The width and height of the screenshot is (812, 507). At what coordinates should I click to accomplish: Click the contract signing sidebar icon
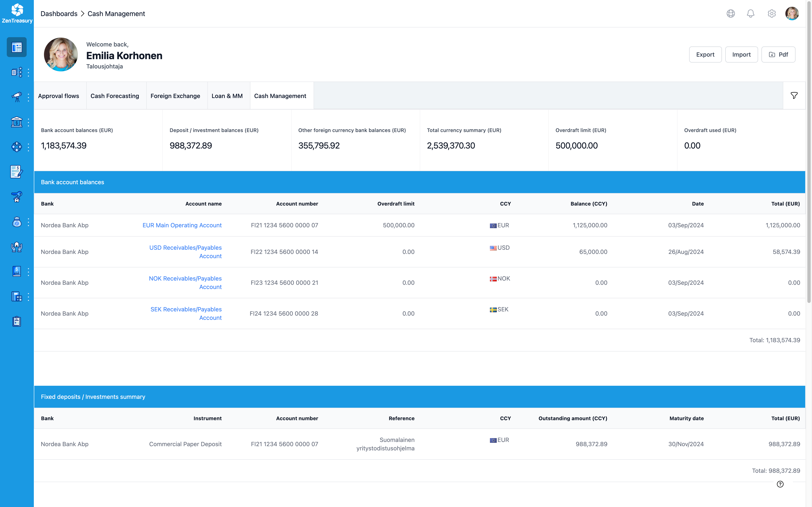click(16, 172)
